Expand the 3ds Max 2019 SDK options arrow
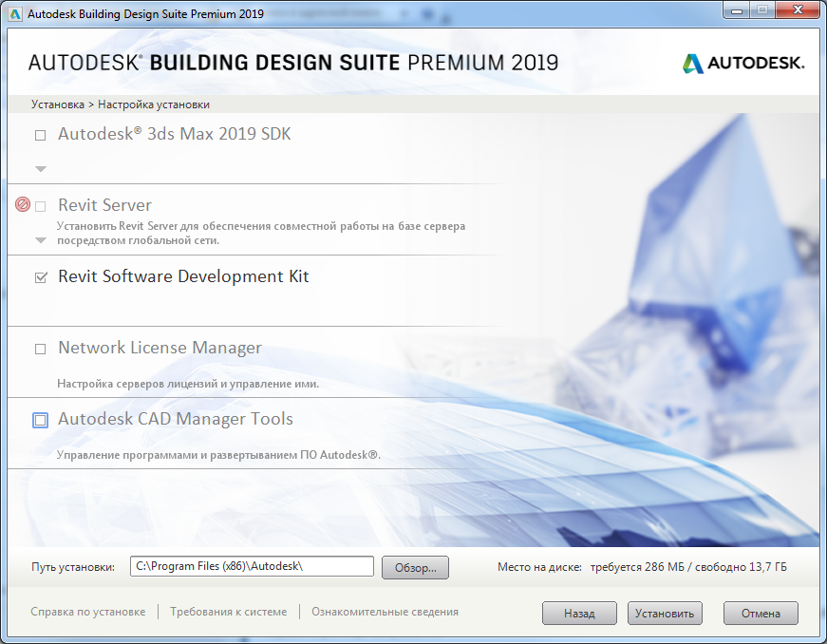This screenshot has width=827, height=644. (41, 169)
